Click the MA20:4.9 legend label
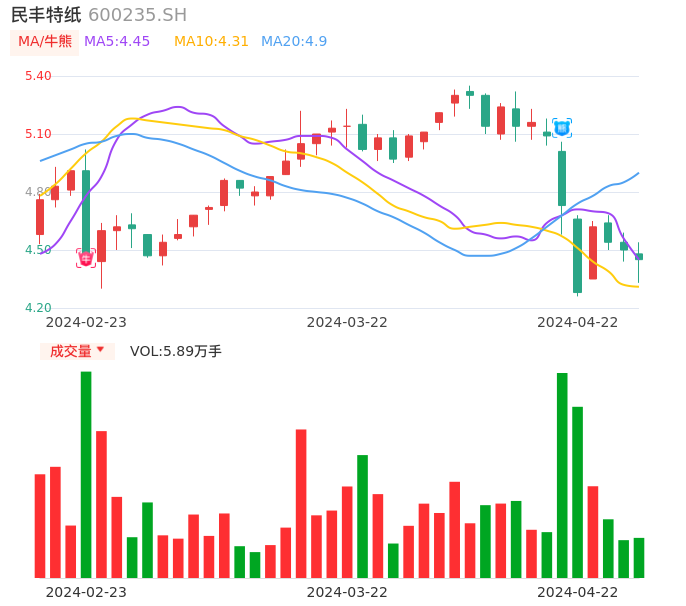The image size is (686, 606). tap(294, 42)
